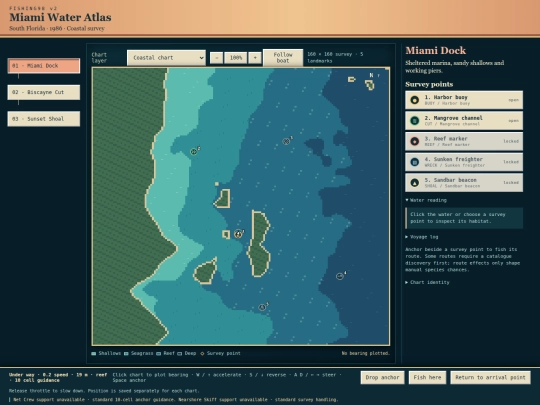This screenshot has height=405, width=540.
Task: Open the 1. Harbor buoy survey card
Action: (464, 100)
